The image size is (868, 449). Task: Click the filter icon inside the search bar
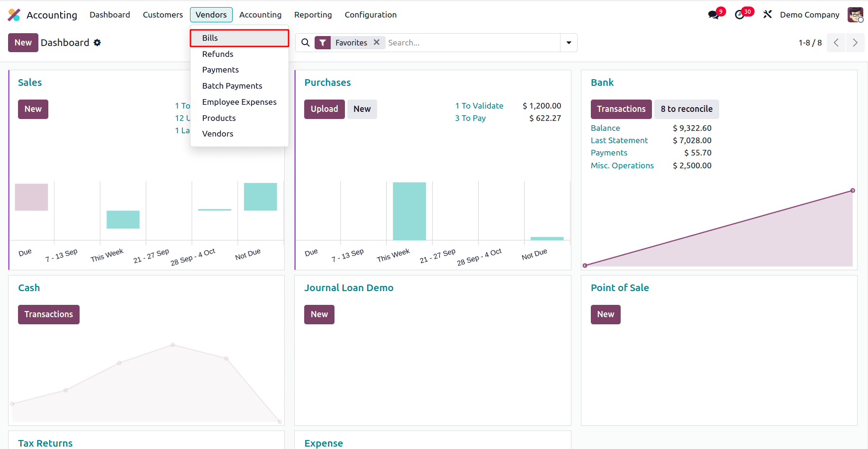pyautogui.click(x=323, y=42)
